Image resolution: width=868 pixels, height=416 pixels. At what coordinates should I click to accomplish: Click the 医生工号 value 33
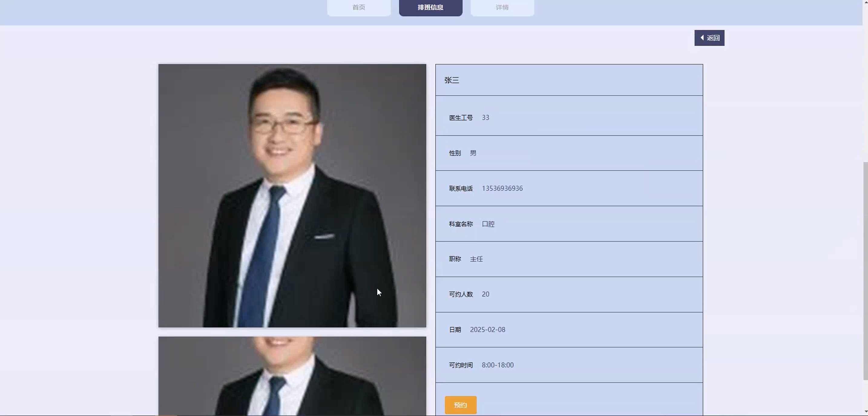coord(485,118)
